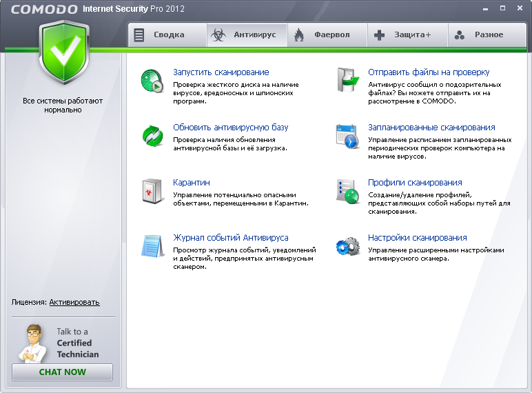Screen dimensions: 532x393
Task: Click Отправить файлы на проверку link
Action: (429, 72)
